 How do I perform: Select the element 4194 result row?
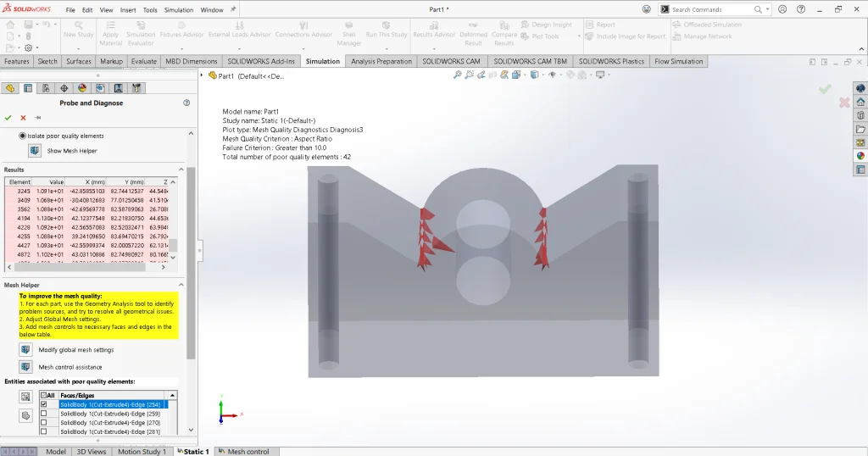(88, 218)
